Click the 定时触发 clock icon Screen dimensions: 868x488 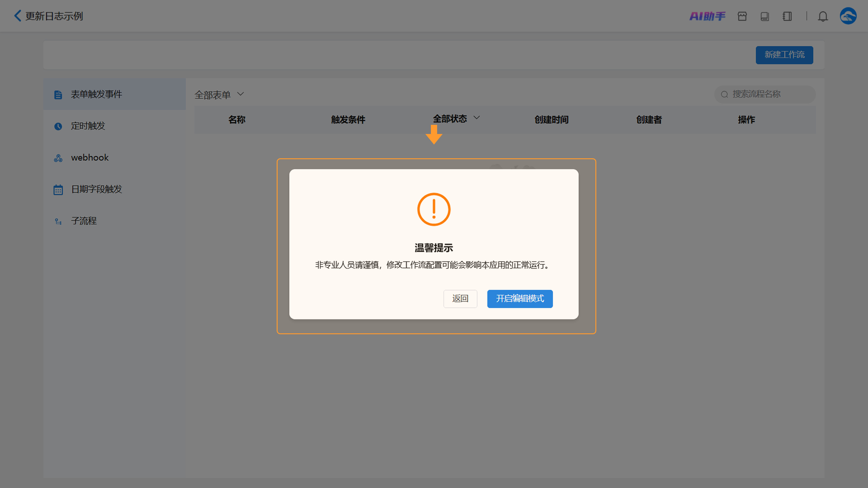pyautogui.click(x=58, y=126)
